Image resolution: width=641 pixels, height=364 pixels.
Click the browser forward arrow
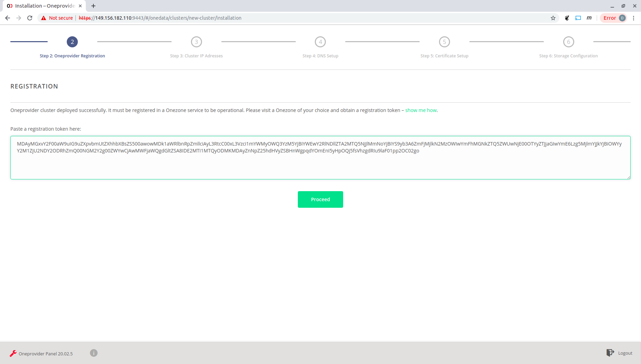[19, 18]
